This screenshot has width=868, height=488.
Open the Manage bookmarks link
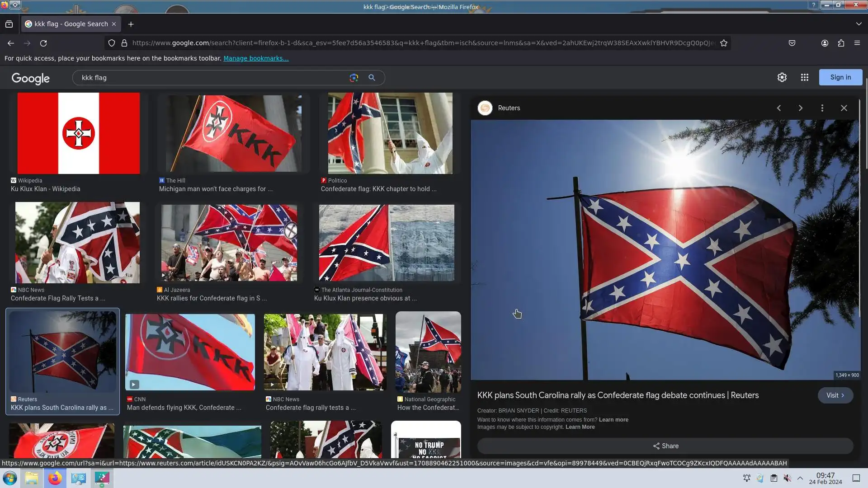click(255, 58)
